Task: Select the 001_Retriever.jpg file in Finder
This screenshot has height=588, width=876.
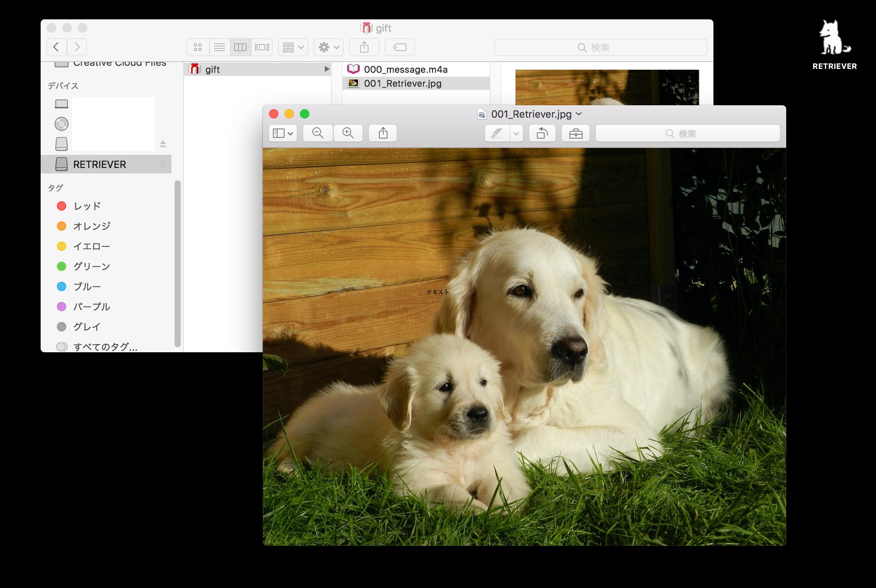Action: 416,83
